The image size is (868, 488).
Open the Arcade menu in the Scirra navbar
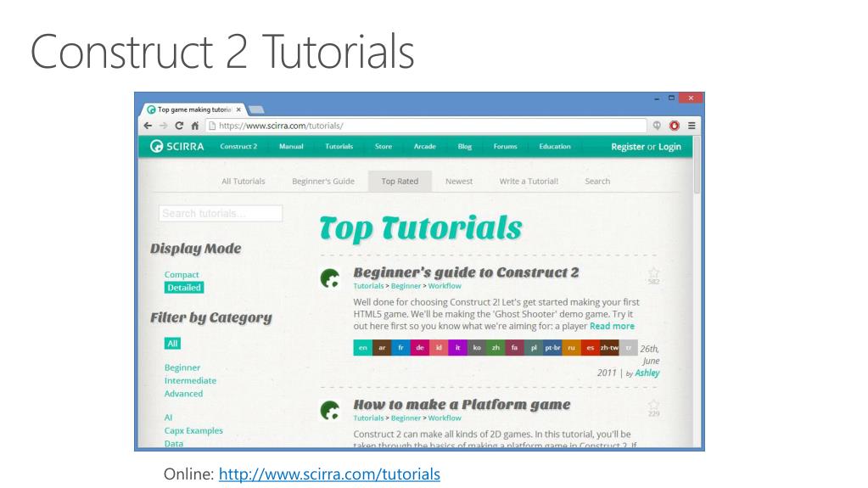(x=424, y=147)
